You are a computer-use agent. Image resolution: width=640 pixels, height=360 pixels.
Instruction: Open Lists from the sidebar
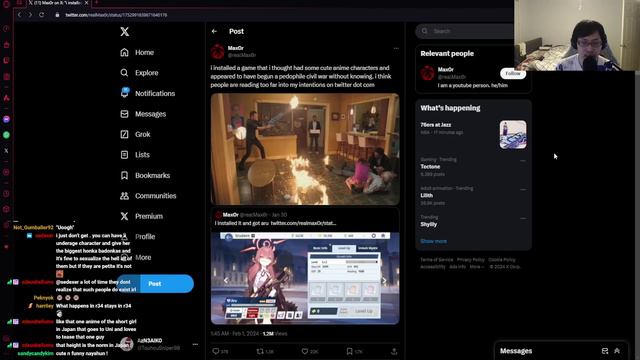point(135,155)
